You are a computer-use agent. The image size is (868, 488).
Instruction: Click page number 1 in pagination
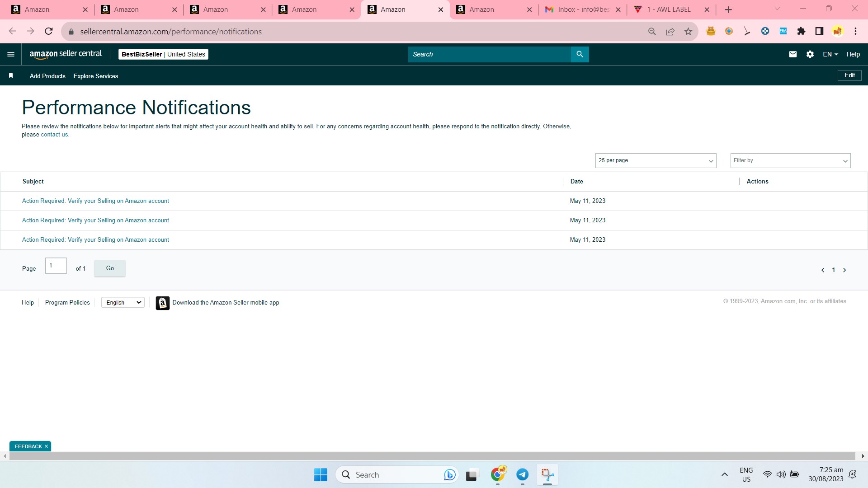click(833, 270)
